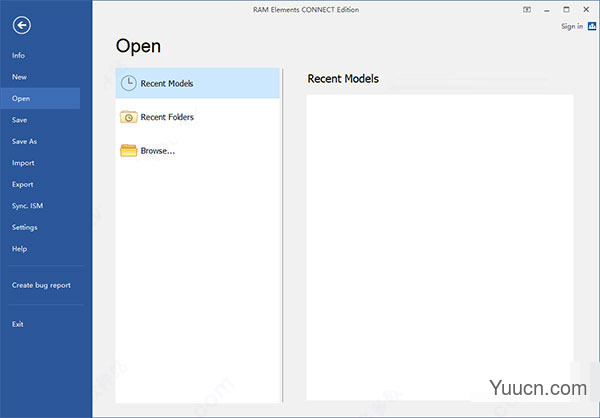Select the Recent Models list entry

tap(198, 83)
